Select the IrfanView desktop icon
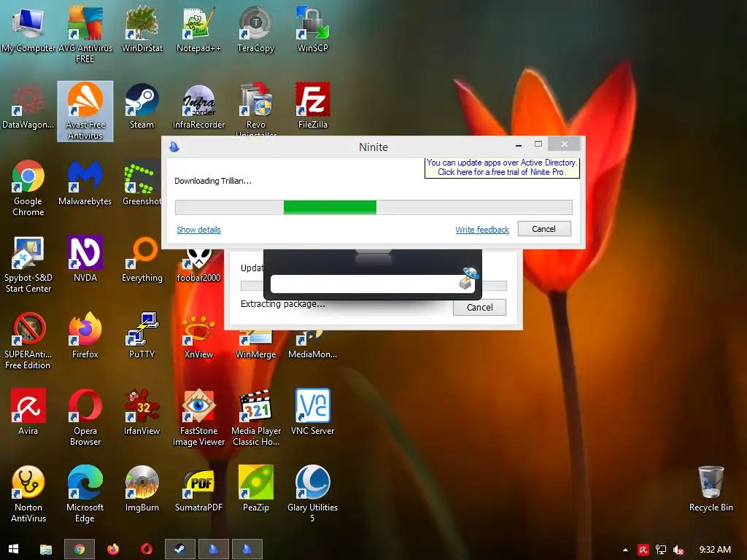This screenshot has width=747, height=560. 142,413
